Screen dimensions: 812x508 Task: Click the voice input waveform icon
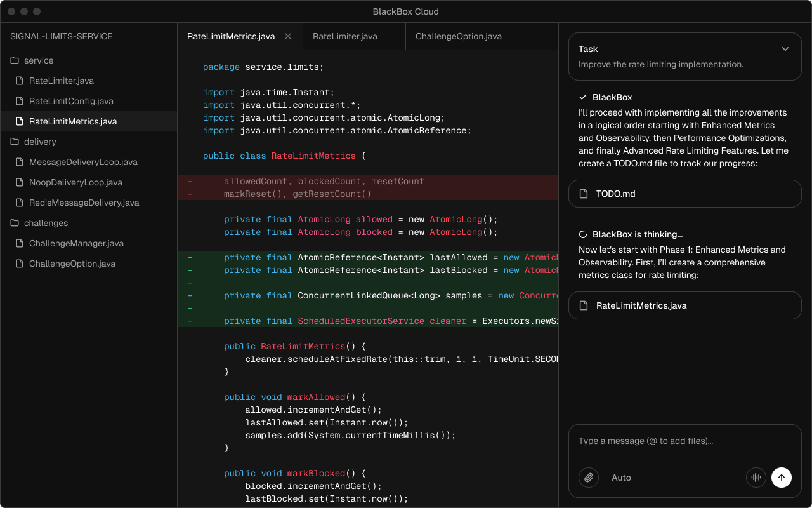tap(756, 478)
